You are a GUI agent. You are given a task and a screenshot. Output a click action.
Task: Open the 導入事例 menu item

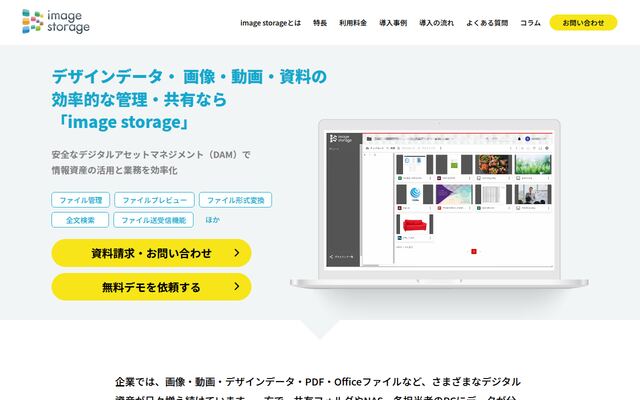(x=393, y=23)
